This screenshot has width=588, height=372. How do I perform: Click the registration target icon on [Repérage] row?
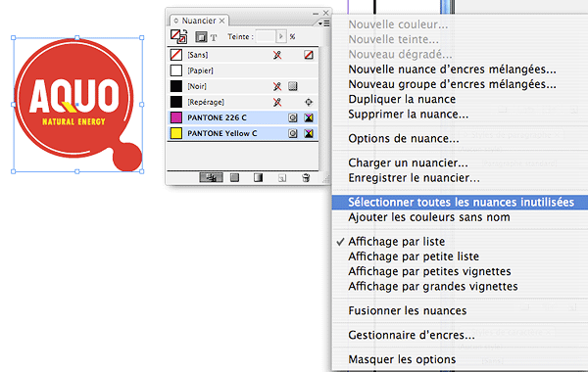309,102
